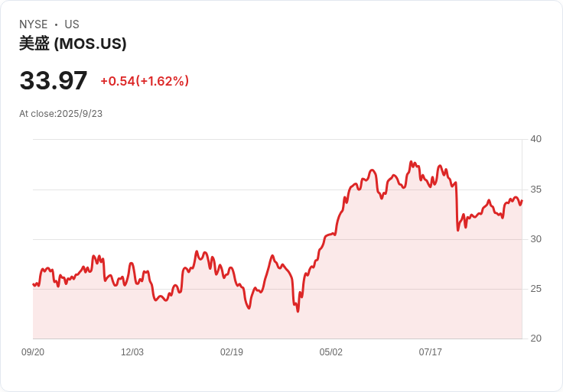Viewport: 563px width, 392px height.
Task: Click the 35 price axis label
Action: tap(535, 190)
